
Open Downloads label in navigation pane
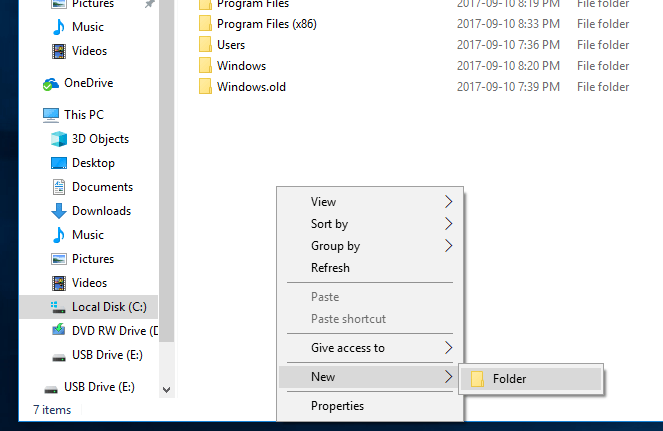(101, 211)
